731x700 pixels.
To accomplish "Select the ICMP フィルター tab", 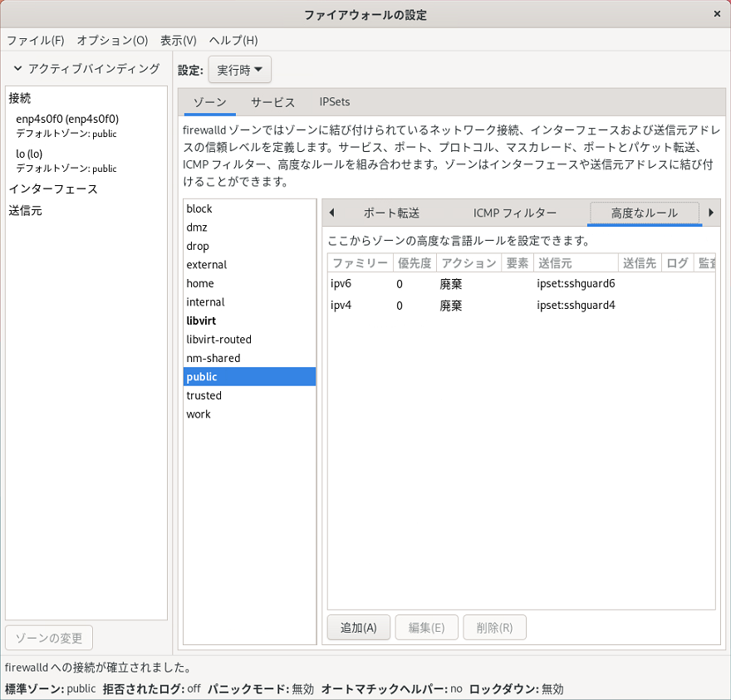I will (x=514, y=213).
